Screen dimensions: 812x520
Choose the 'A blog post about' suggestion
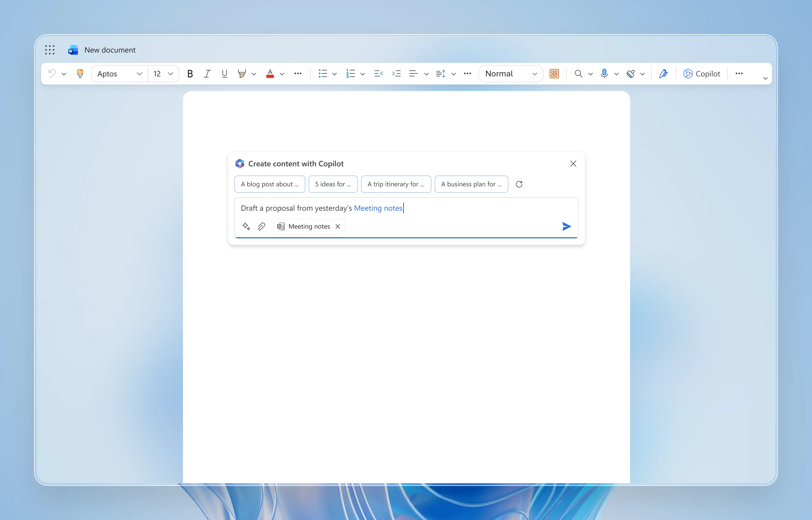click(x=270, y=184)
